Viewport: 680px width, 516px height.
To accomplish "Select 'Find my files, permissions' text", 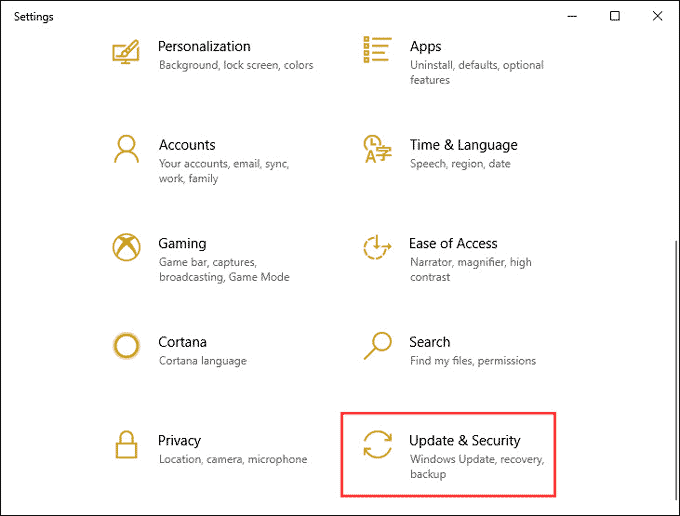I will (x=473, y=361).
